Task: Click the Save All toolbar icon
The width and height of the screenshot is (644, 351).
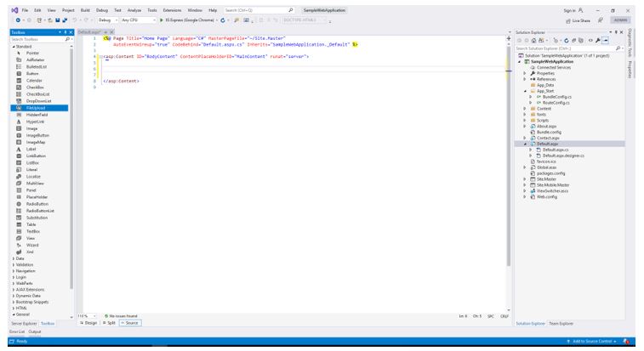Action: tap(65, 20)
